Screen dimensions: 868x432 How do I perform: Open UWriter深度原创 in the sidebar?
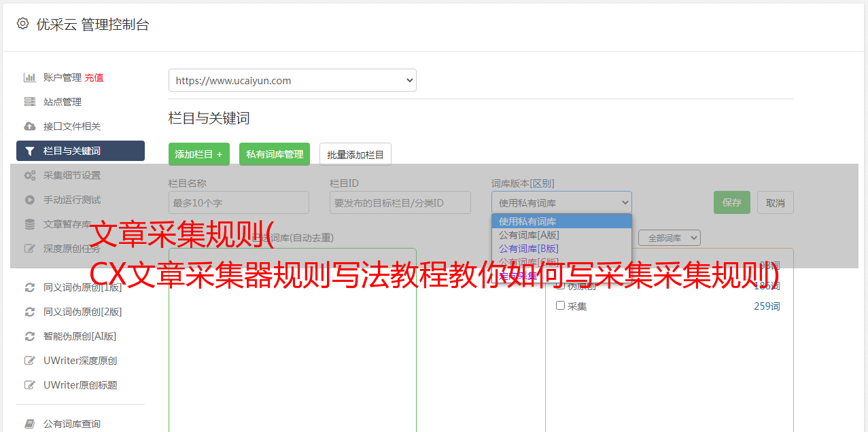(x=80, y=361)
